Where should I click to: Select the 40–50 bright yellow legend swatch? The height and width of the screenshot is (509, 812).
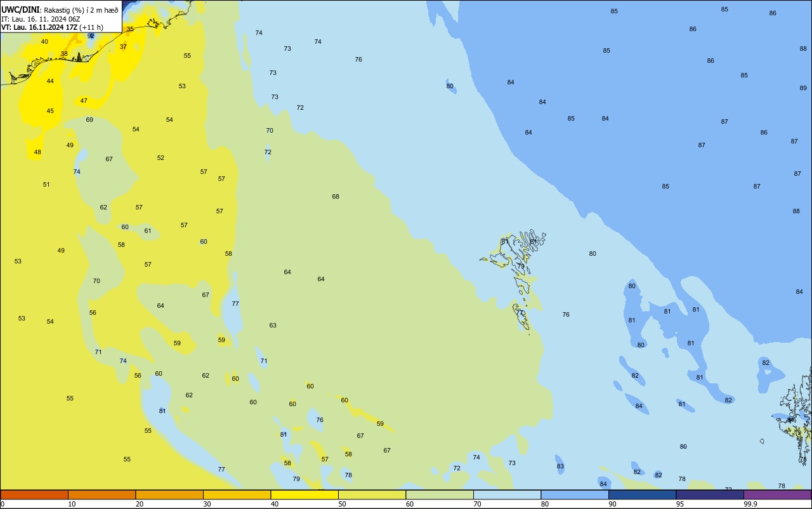304,494
